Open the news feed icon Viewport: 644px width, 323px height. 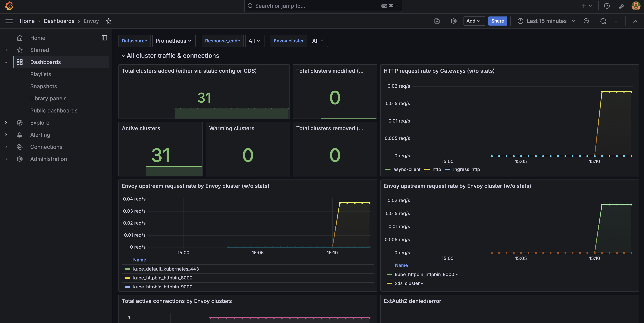point(621,6)
